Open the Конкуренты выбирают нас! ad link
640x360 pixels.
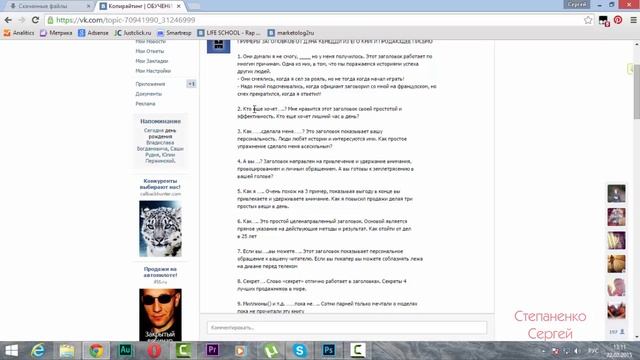[x=160, y=184]
